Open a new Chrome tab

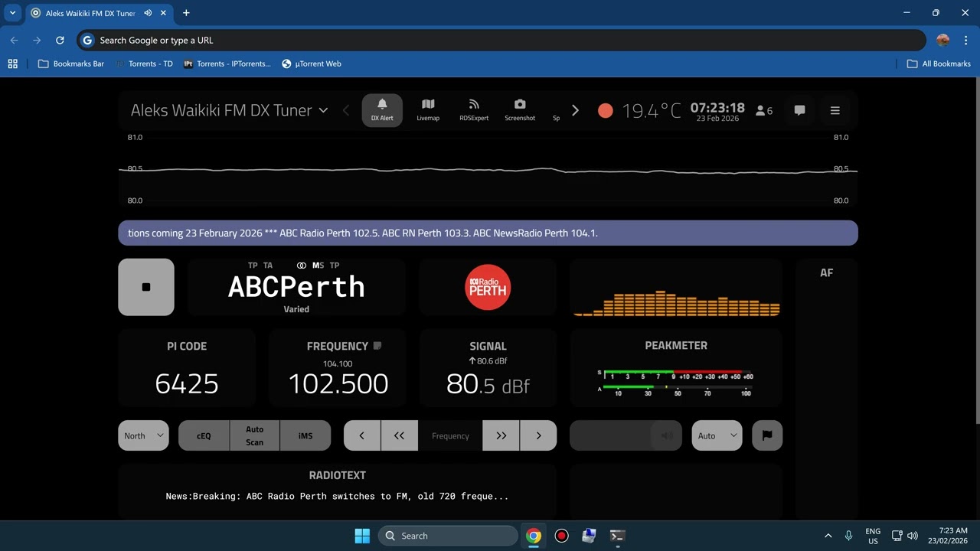click(186, 13)
